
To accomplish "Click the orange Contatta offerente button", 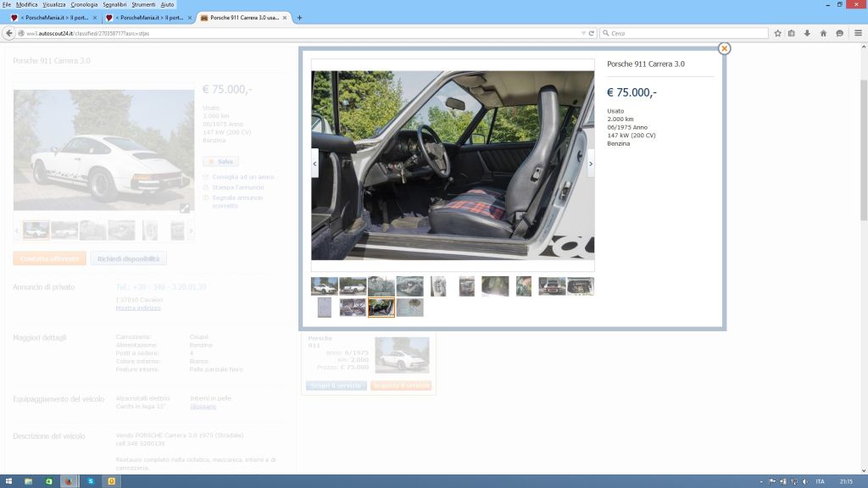I will click(50, 259).
